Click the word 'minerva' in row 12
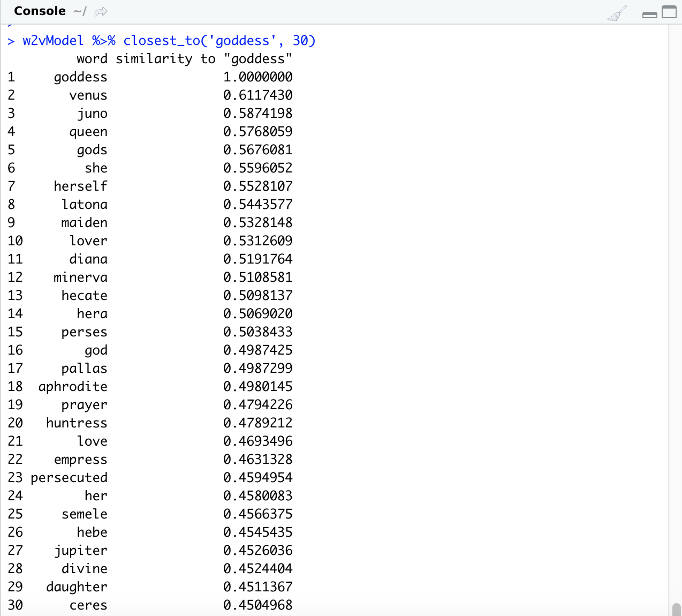 click(x=80, y=277)
